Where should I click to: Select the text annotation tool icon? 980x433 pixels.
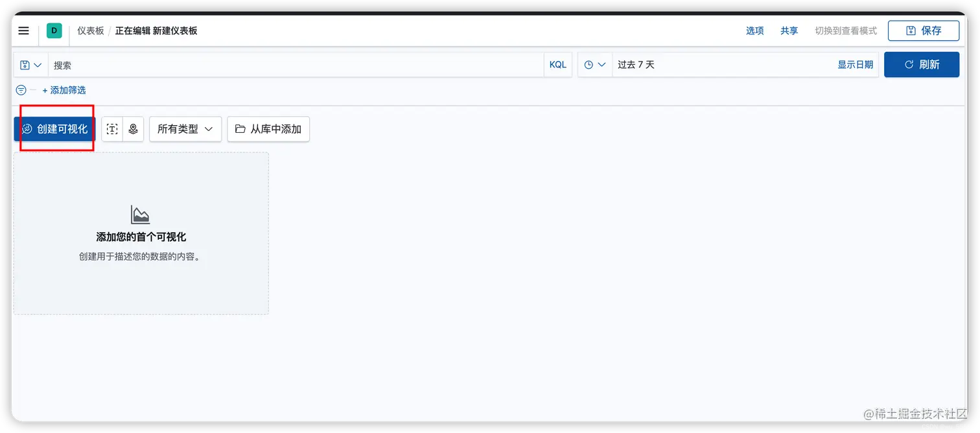click(x=111, y=129)
